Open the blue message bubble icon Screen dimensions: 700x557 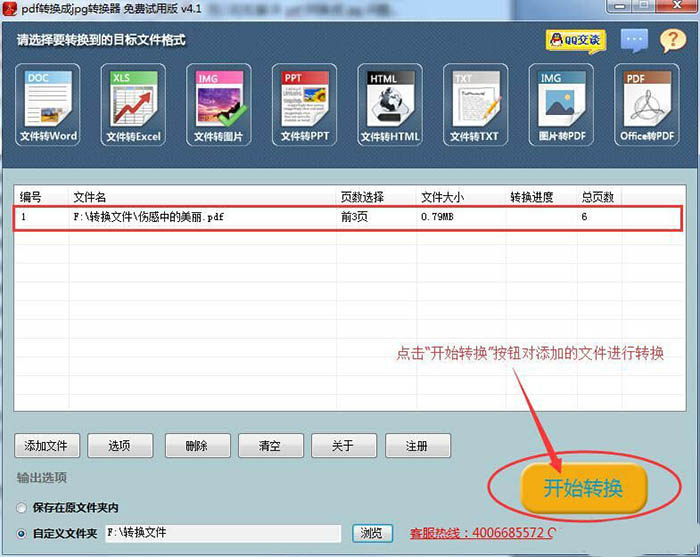tap(634, 40)
